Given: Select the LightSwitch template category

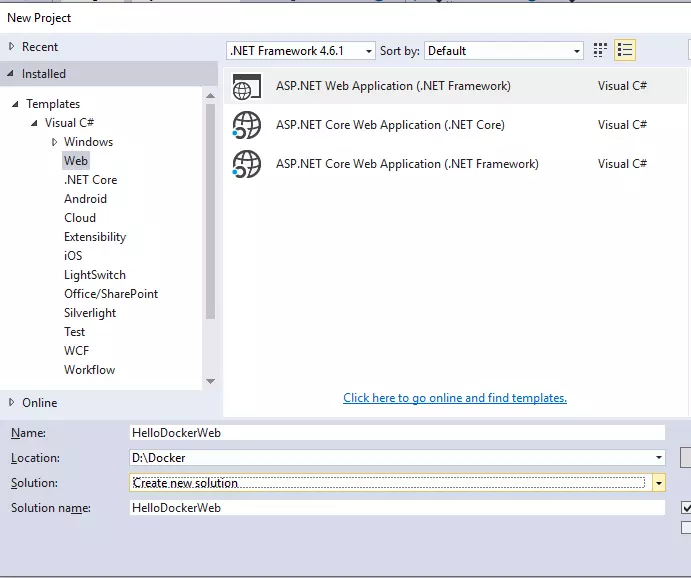Looking at the screenshot, I should (95, 275).
